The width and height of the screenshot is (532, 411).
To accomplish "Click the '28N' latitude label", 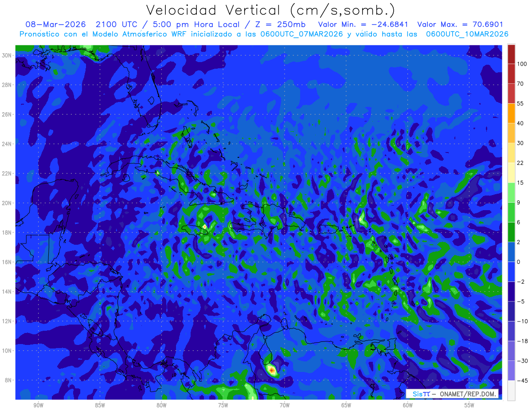I will click(8, 85).
